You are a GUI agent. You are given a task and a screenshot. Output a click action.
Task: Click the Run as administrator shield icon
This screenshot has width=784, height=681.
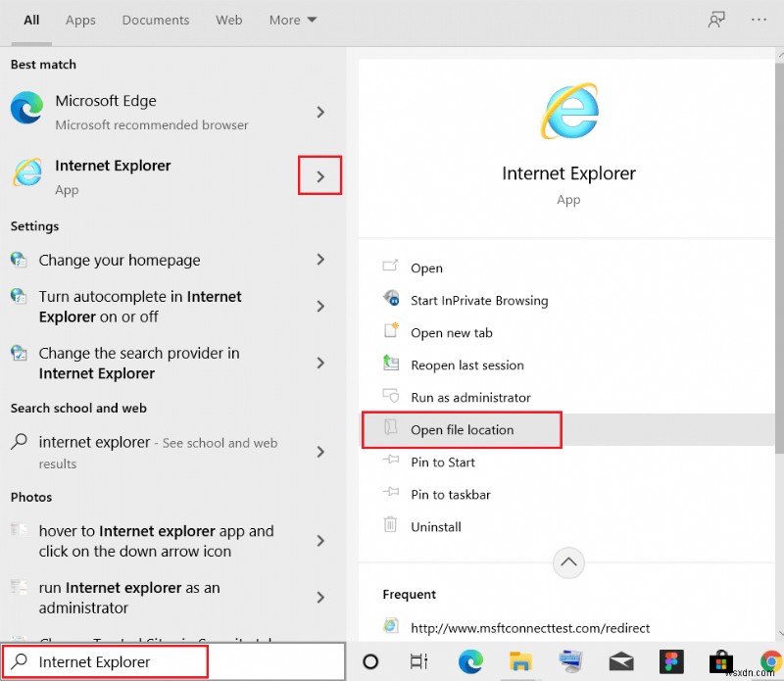pyautogui.click(x=391, y=395)
